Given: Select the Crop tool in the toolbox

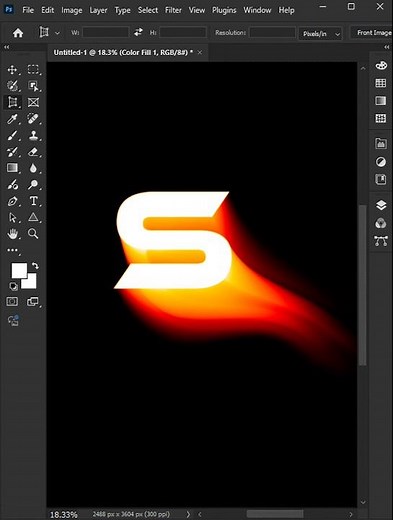Looking at the screenshot, I should pos(12,102).
